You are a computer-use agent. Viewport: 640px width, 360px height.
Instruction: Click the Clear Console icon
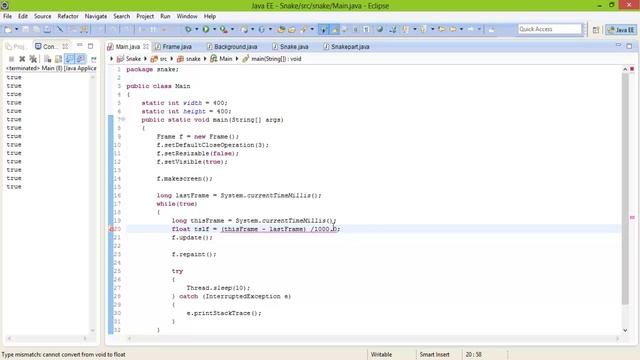coord(48,59)
